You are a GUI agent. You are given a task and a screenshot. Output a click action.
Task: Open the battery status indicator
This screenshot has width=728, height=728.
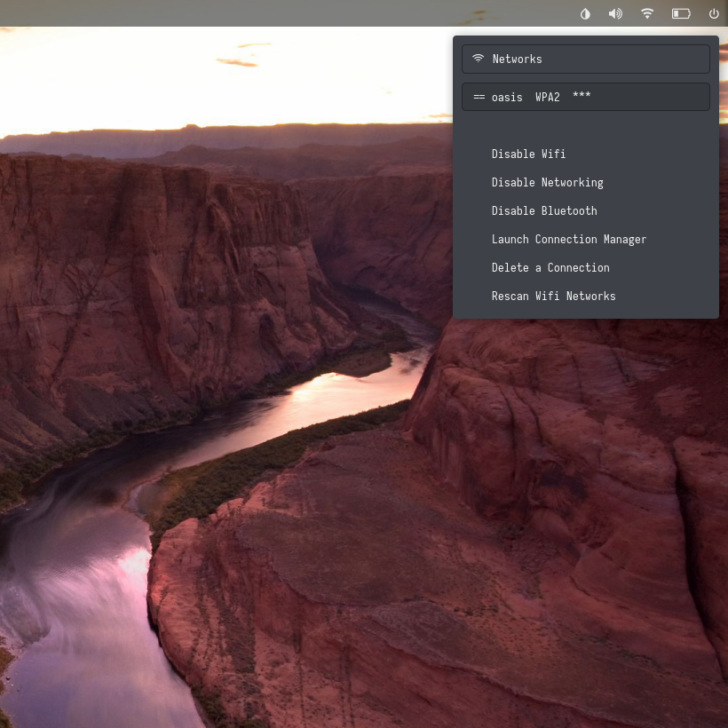coord(681,13)
